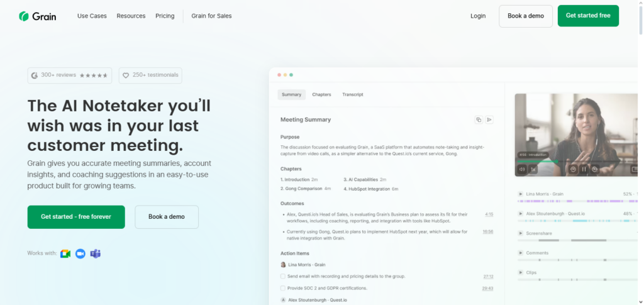Screen dimensions: 644x305
Task: Check the 'Provide SOC 2 and GDPR' item
Action: pyautogui.click(x=283, y=288)
